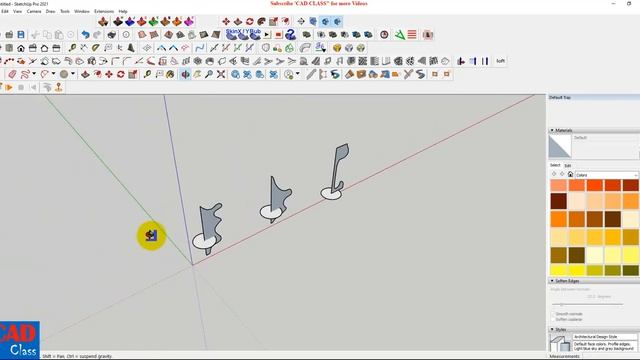640x360 pixels.
Task: Select the highlighted mirror tool icon
Action: coord(185,74)
